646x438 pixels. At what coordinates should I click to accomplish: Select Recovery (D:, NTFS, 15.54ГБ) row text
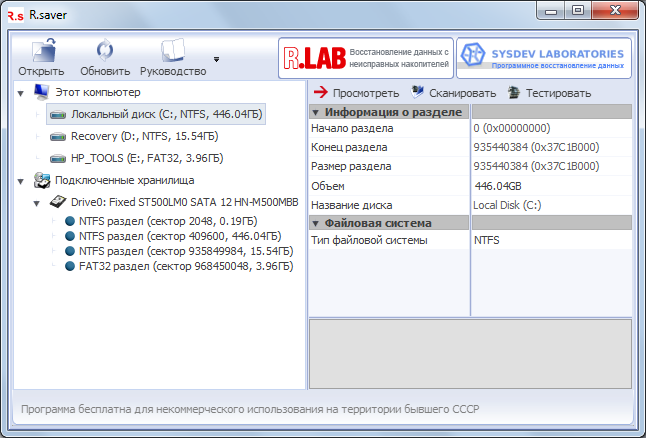point(145,136)
